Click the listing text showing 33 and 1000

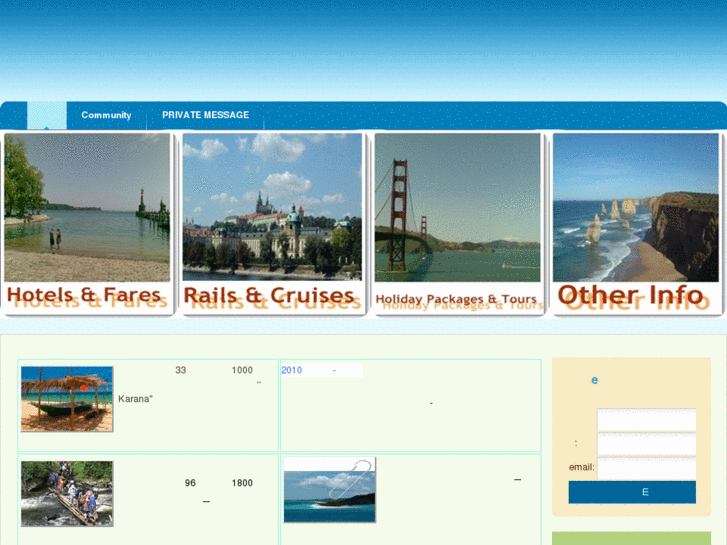[214, 370]
